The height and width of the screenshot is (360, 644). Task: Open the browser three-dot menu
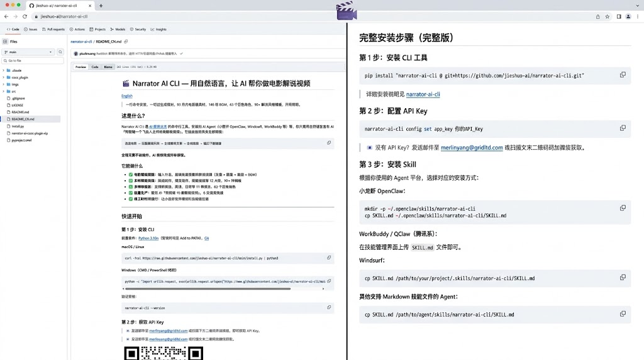click(x=638, y=17)
